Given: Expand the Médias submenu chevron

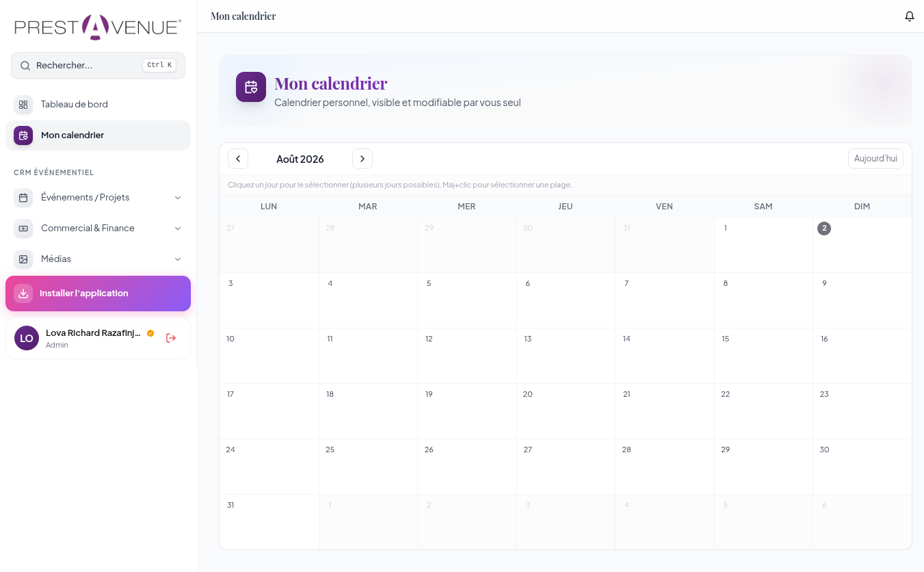Looking at the screenshot, I should pyautogui.click(x=178, y=259).
